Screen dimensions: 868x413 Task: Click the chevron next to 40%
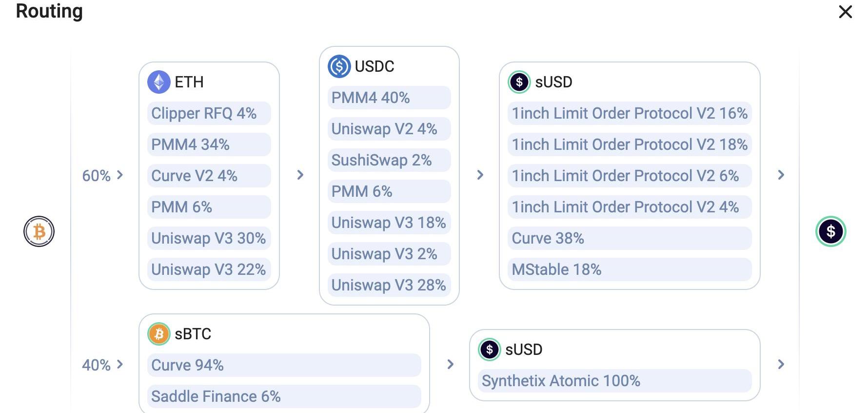(x=120, y=364)
